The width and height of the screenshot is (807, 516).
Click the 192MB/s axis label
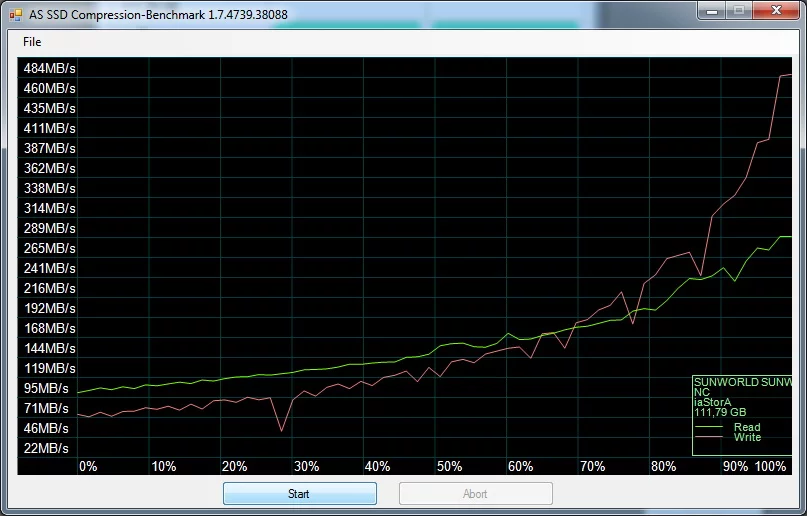(x=49, y=308)
